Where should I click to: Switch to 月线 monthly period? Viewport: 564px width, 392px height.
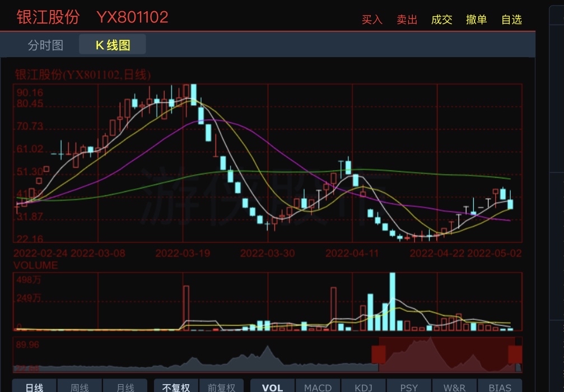pyautogui.click(x=125, y=387)
